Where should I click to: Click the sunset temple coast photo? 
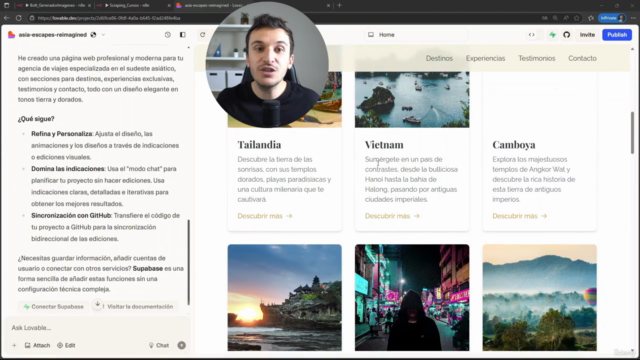click(x=284, y=298)
